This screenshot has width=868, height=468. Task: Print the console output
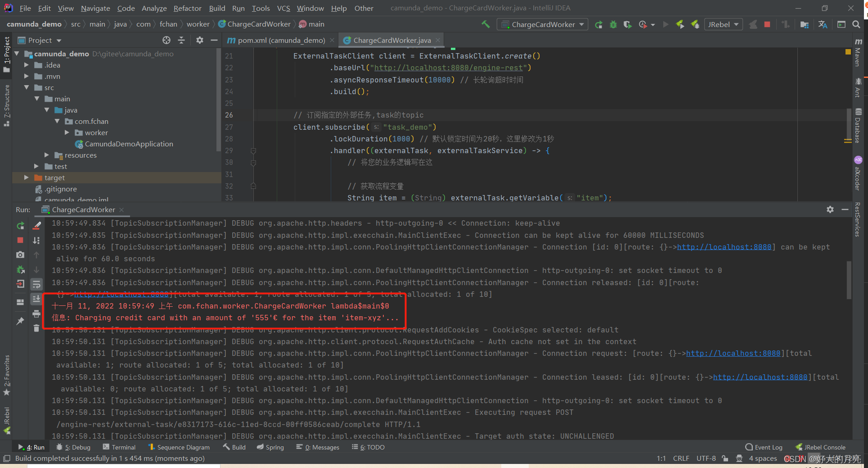[37, 314]
